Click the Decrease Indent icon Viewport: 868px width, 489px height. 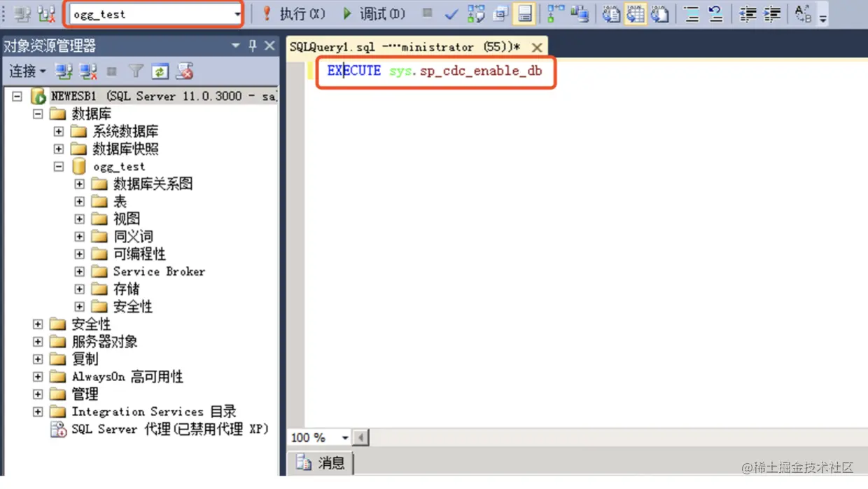pos(748,14)
